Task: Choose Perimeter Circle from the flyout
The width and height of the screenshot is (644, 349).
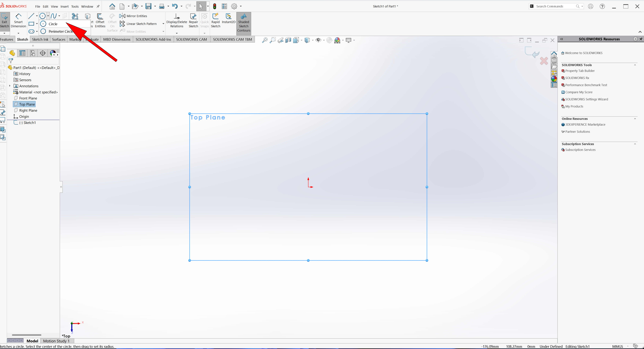Action: 60,31
